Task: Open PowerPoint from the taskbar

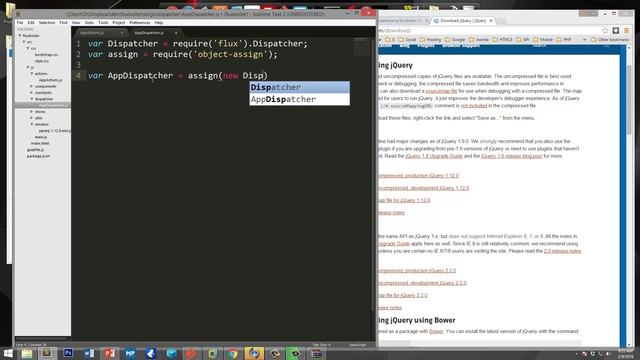Action: [x=109, y=353]
